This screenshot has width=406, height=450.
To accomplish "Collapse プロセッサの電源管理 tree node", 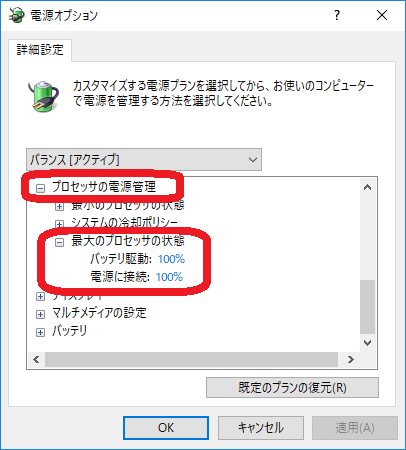I will click(40, 188).
